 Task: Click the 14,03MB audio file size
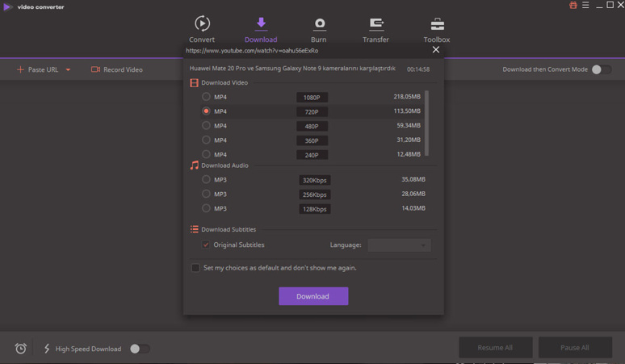point(413,208)
